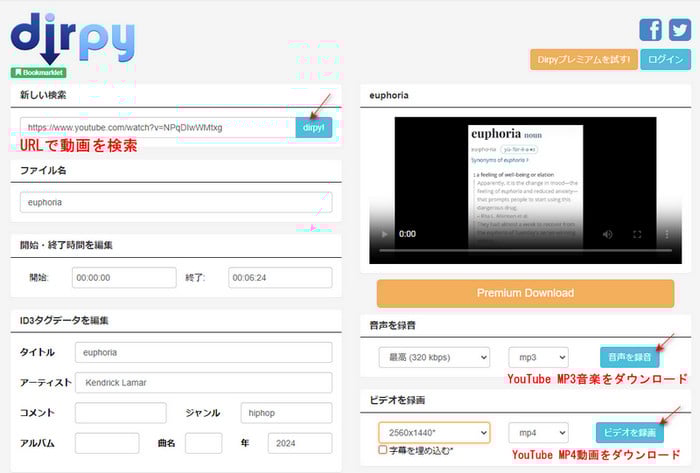Click the ログイン button
The height and width of the screenshot is (473, 700).
click(666, 59)
